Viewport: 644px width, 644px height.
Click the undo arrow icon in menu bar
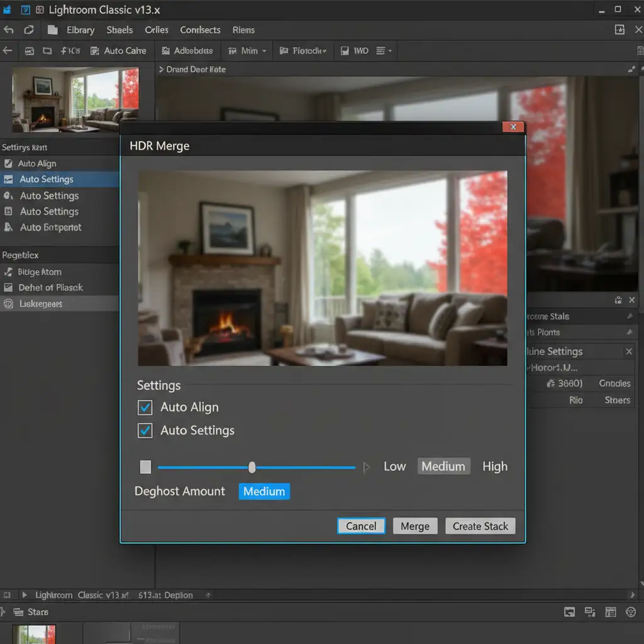tap(9, 30)
